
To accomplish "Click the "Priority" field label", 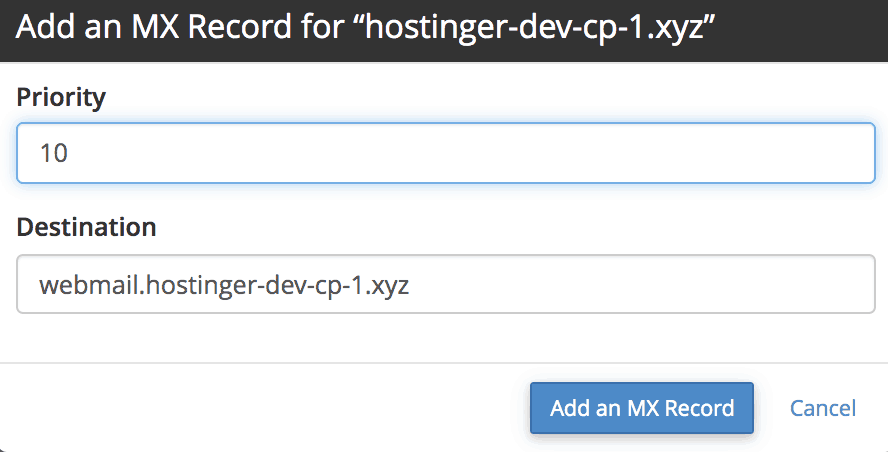I will [x=61, y=97].
